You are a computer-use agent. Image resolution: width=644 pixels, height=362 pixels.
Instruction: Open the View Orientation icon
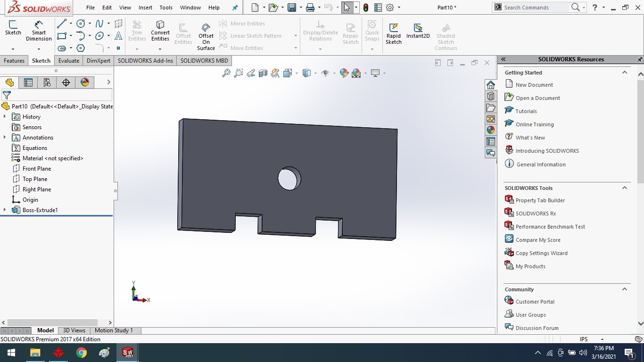[x=288, y=73]
